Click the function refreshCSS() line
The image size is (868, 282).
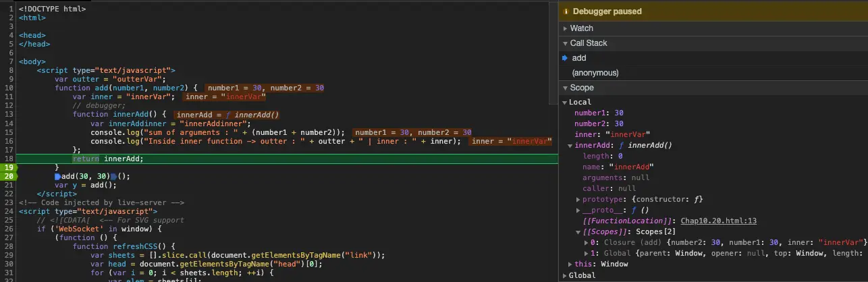(x=124, y=246)
